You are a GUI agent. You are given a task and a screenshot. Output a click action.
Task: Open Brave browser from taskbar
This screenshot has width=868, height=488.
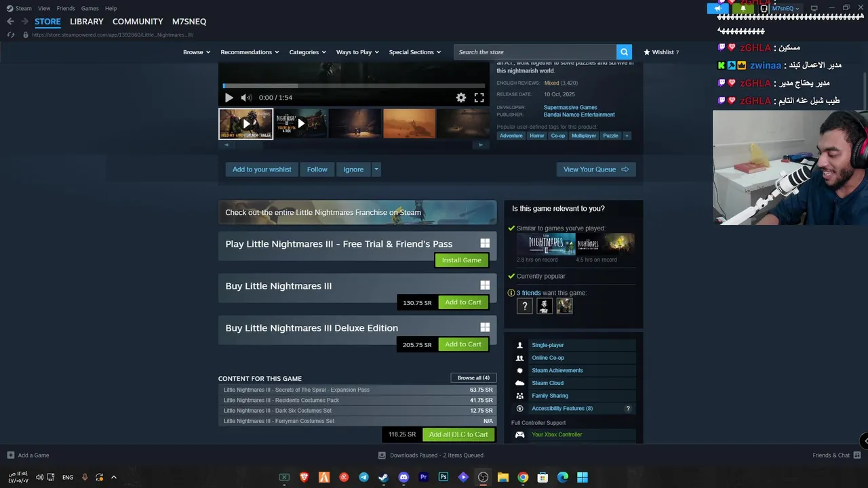tap(304, 477)
